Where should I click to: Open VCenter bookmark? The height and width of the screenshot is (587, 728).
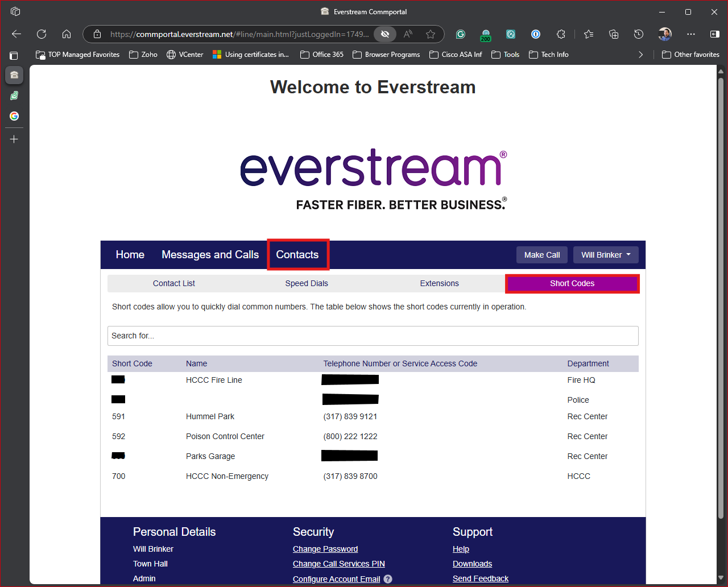click(x=185, y=55)
